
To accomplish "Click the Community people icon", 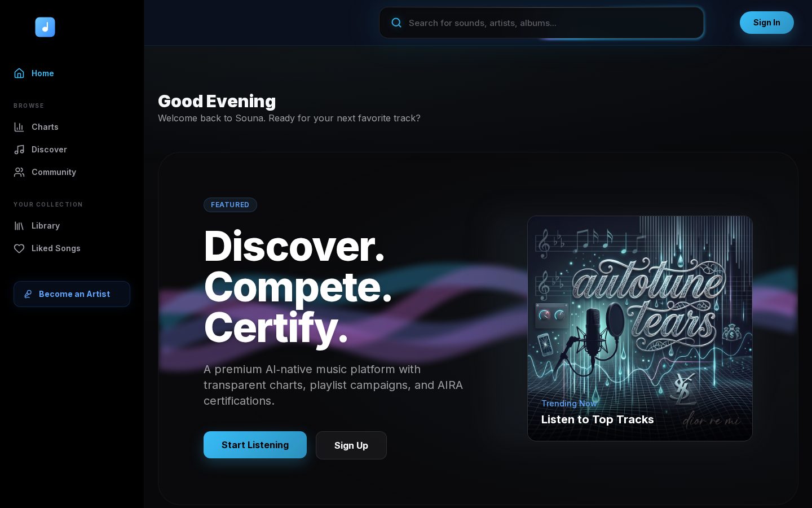I will click(19, 172).
